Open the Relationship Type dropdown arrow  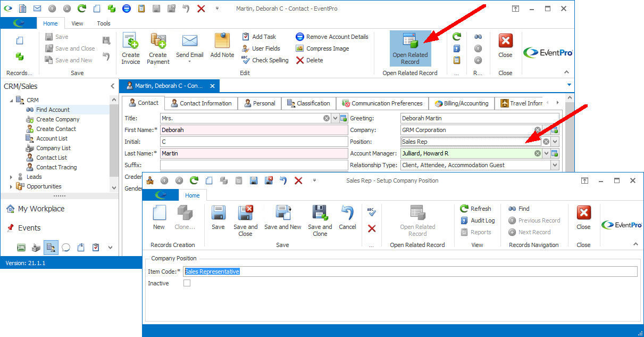[555, 165]
